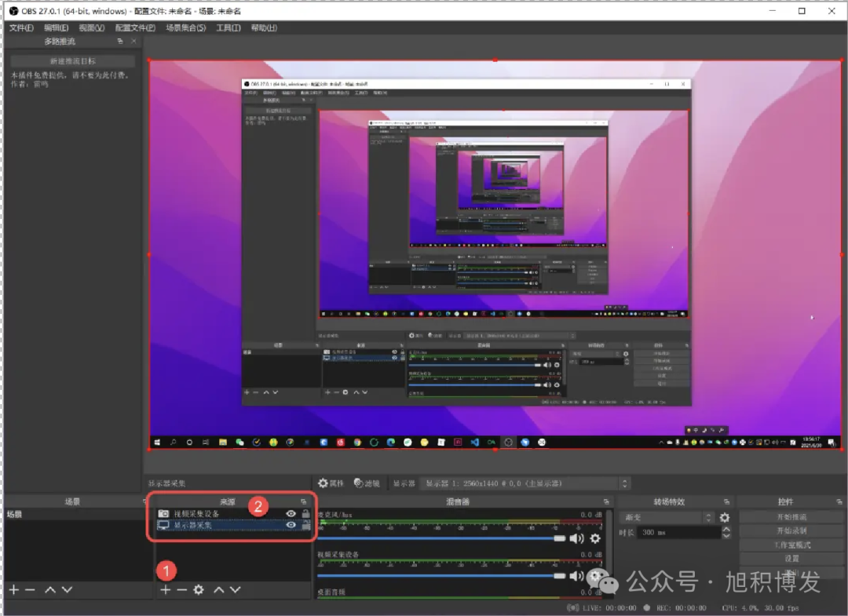Open the 渐变 transition dropdown
This screenshot has height=616, width=848.
(667, 518)
